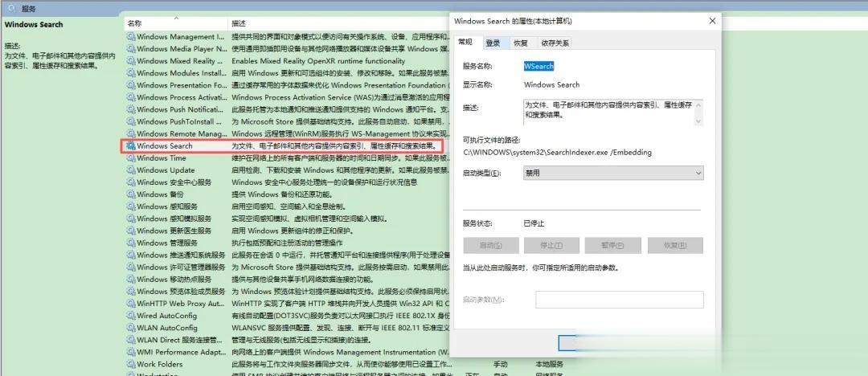Select the Windows PushToInstall service icon

pyautogui.click(x=131, y=122)
